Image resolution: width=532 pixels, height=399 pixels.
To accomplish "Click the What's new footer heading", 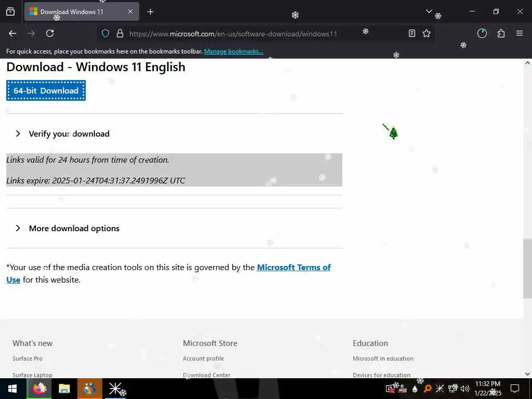I will pyautogui.click(x=33, y=343).
